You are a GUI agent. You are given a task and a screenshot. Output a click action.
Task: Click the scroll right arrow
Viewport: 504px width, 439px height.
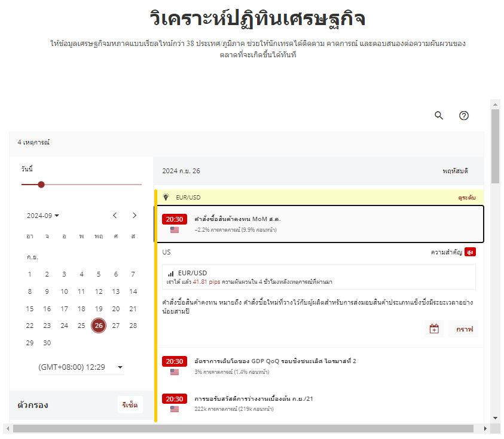[x=485, y=428]
